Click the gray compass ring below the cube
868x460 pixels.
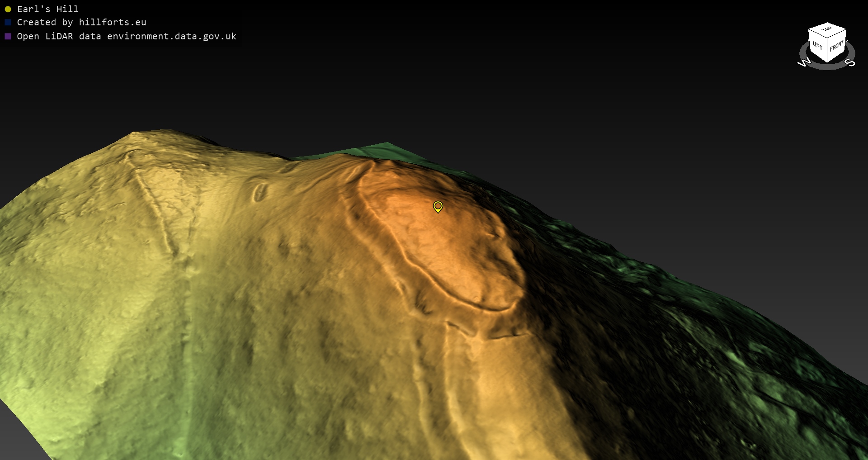pos(827,66)
